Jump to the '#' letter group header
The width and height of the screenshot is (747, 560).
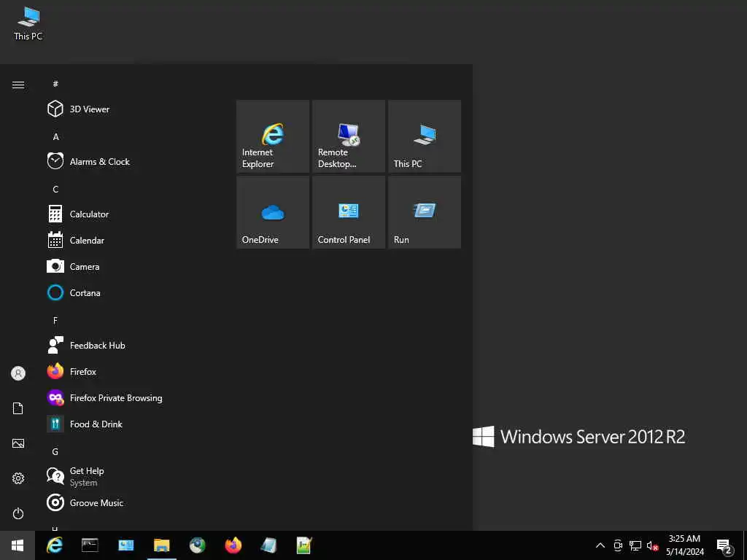click(x=55, y=84)
